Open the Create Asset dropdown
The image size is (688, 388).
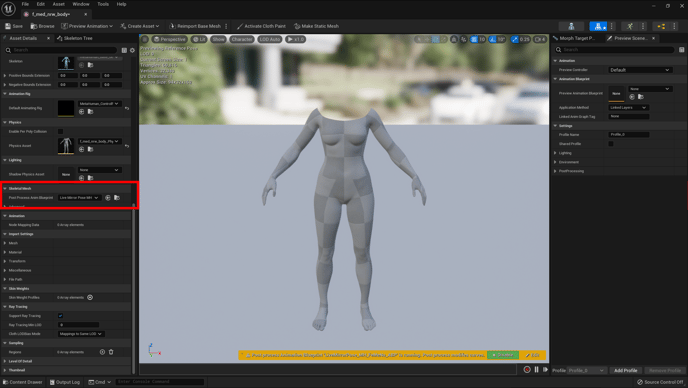point(140,26)
